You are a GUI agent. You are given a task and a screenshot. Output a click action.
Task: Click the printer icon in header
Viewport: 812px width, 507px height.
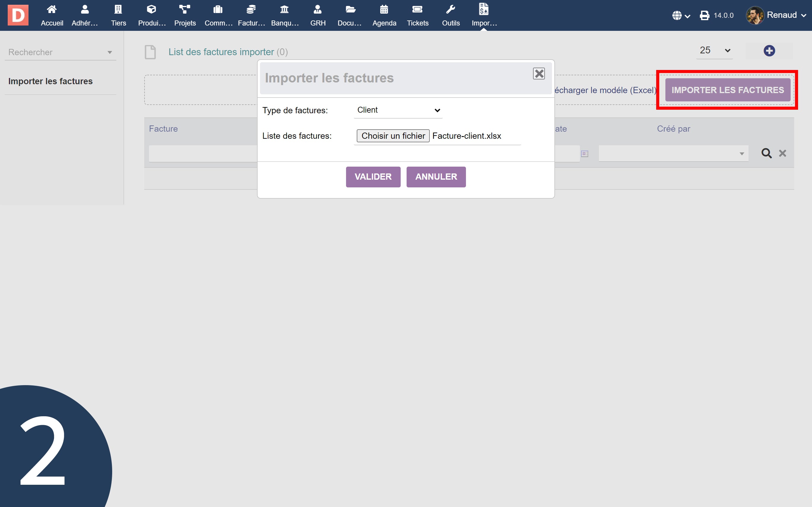click(x=704, y=15)
